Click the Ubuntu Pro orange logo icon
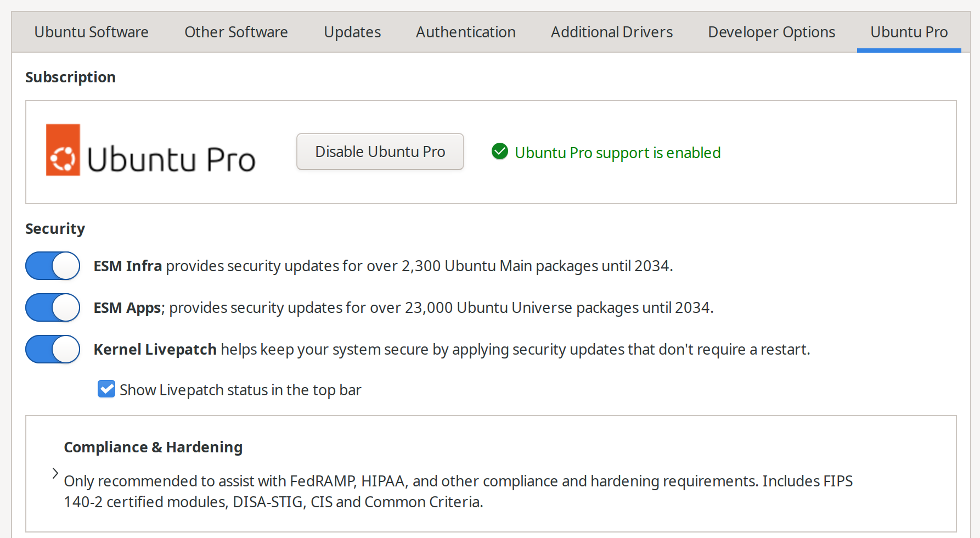Viewport: 980px width, 538px height. pyautogui.click(x=63, y=150)
